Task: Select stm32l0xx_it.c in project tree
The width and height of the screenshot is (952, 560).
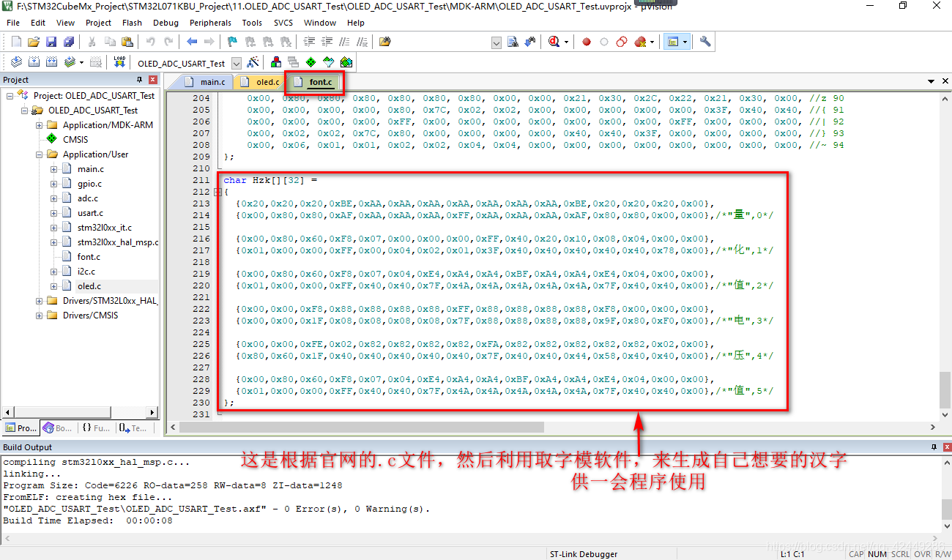Action: coord(104,228)
